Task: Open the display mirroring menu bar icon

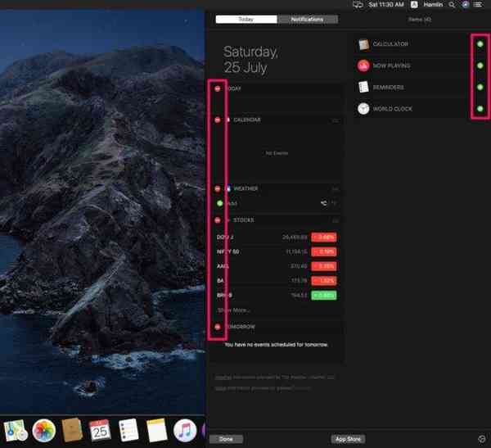Action: [x=358, y=5]
